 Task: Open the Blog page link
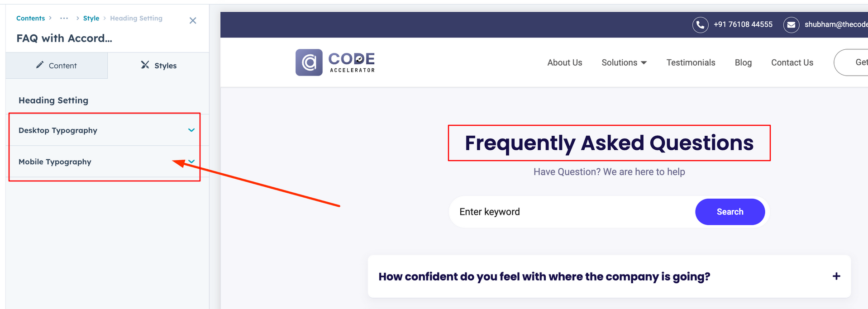(743, 62)
